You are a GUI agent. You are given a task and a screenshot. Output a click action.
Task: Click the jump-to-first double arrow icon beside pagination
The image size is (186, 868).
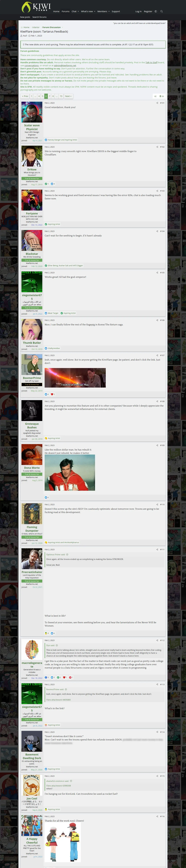(x=155, y=96)
